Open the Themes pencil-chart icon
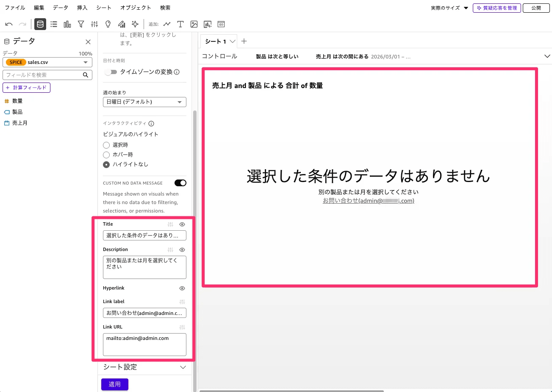 122,24
